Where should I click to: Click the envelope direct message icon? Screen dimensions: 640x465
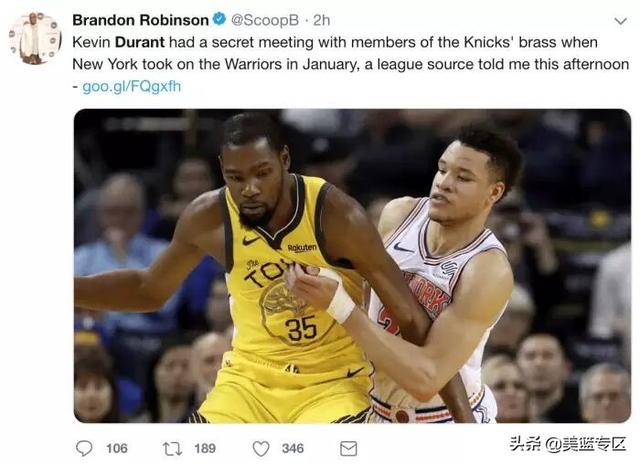pyautogui.click(x=349, y=449)
